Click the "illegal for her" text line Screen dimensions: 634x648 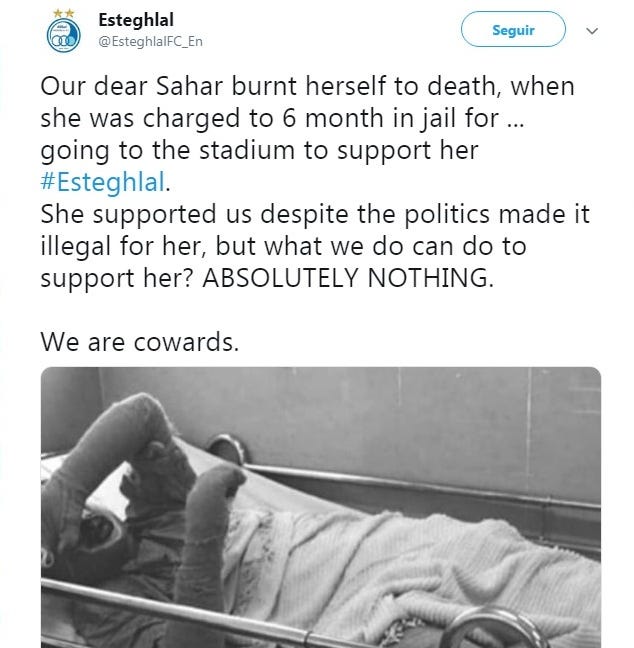tap(284, 246)
